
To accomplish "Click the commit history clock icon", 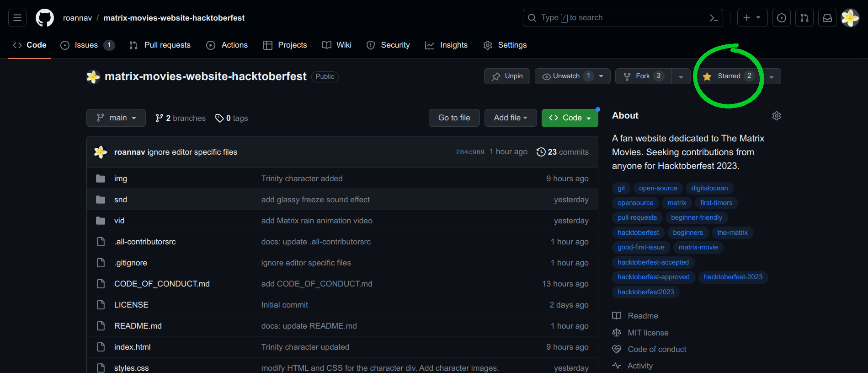I will point(541,152).
